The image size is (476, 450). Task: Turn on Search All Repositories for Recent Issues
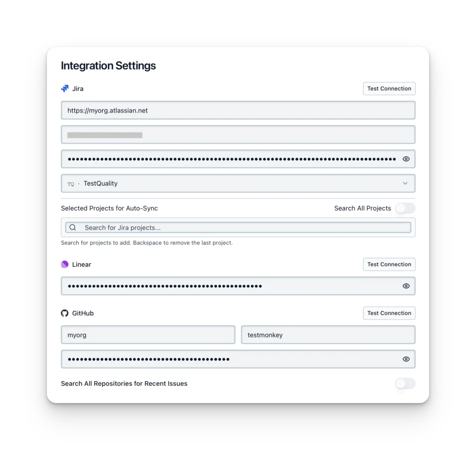pyautogui.click(x=405, y=384)
